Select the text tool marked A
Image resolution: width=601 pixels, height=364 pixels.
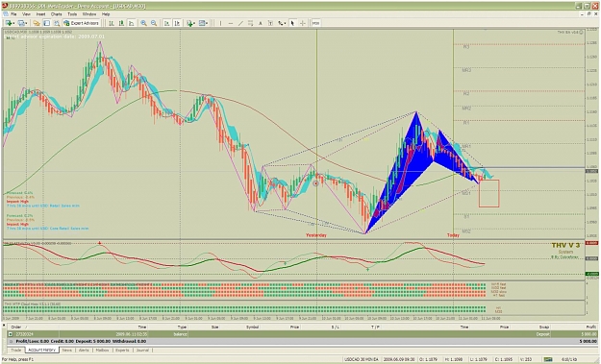point(260,23)
